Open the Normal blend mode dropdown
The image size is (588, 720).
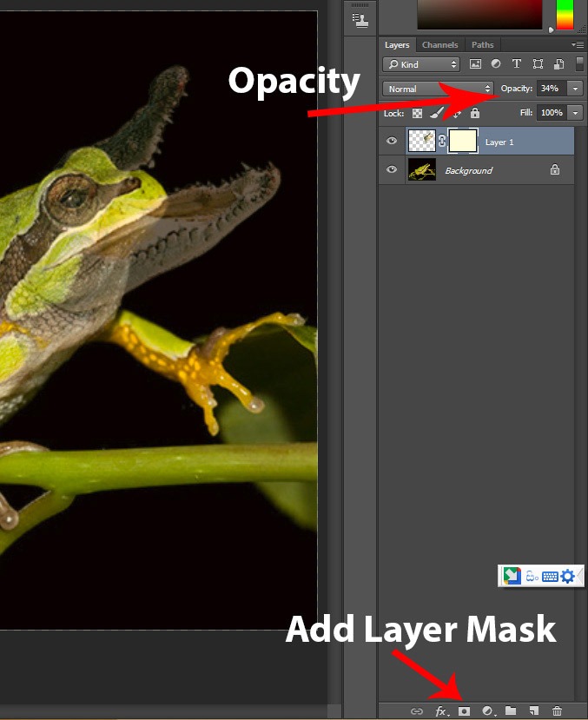pyautogui.click(x=438, y=89)
